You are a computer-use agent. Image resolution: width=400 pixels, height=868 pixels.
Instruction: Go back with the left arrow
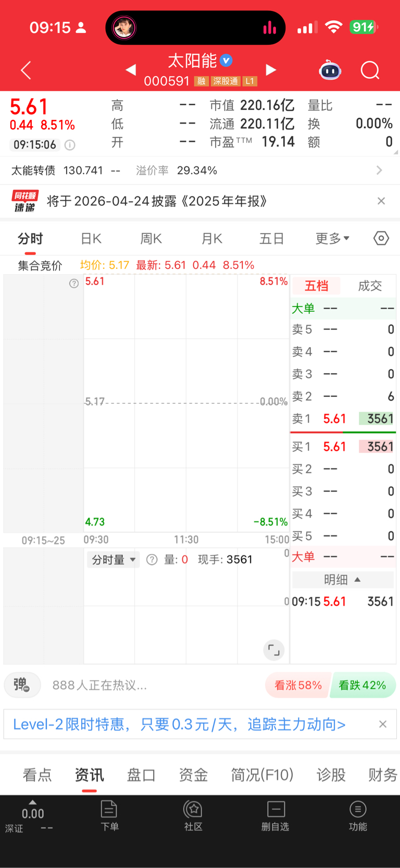point(26,70)
